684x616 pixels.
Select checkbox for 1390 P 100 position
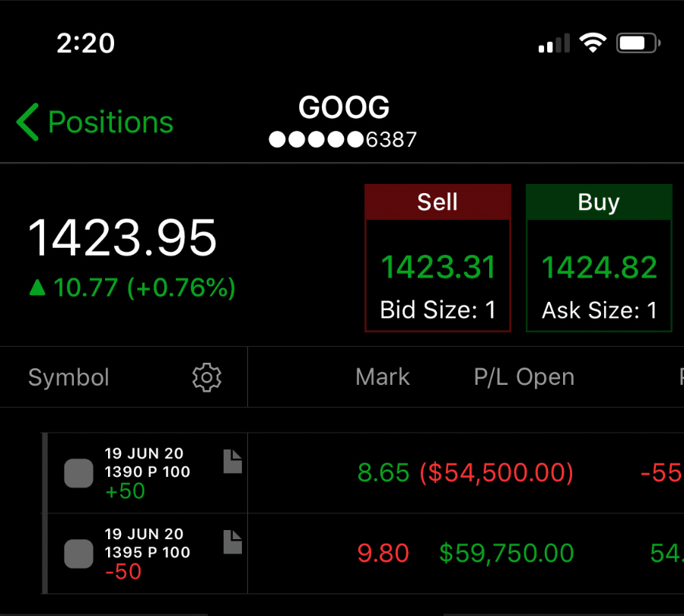pyautogui.click(x=78, y=473)
